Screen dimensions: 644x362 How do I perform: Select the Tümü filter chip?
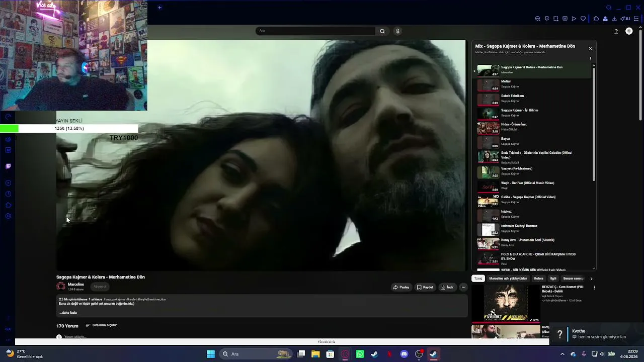point(478,279)
